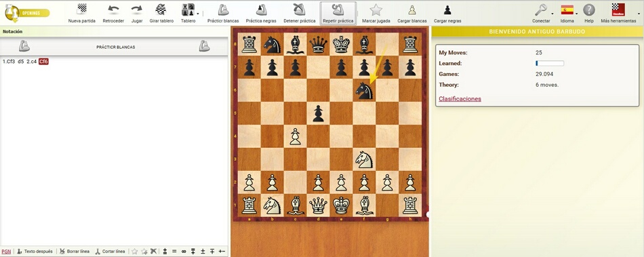Click the PGN link
The width and height of the screenshot is (644, 257).
coord(6,252)
